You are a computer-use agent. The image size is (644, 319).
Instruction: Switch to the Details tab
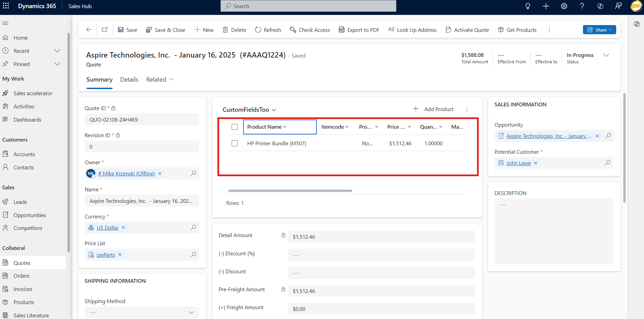click(129, 80)
